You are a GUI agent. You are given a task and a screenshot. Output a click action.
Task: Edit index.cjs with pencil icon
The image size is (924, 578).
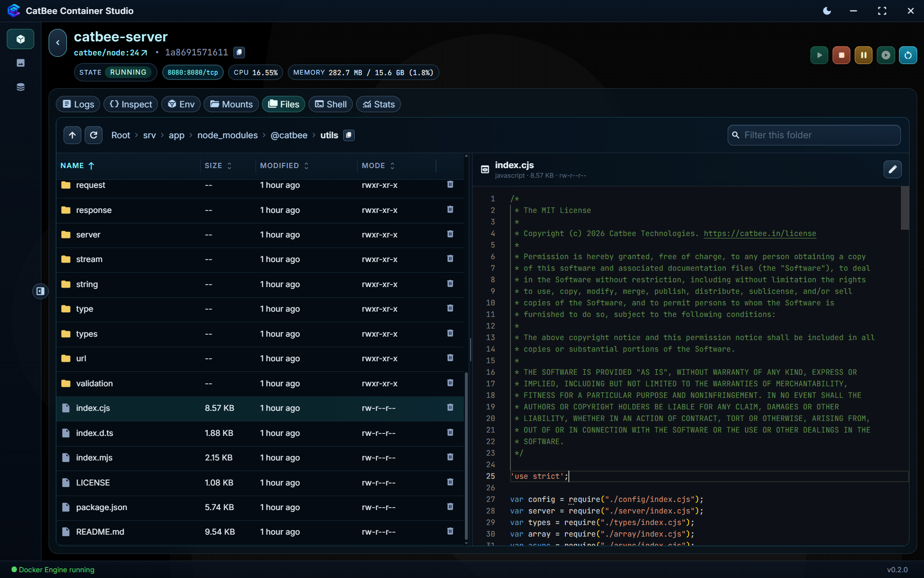pos(892,170)
